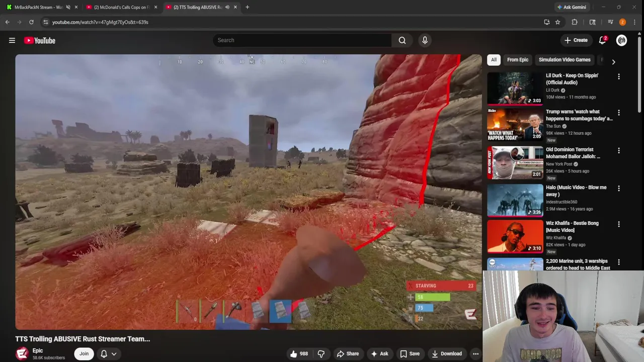Install app icon in address bar
Screen dimensions: 644x362
[x=546, y=22]
